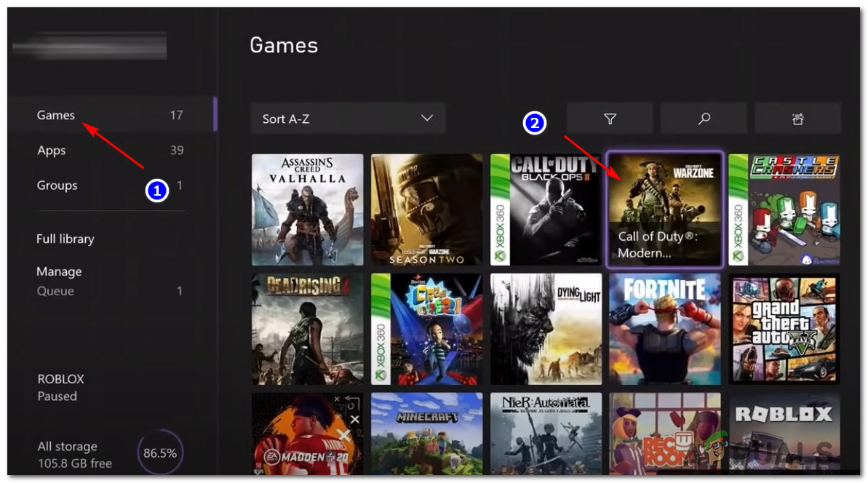Click the surprise me icon button

coord(797,119)
